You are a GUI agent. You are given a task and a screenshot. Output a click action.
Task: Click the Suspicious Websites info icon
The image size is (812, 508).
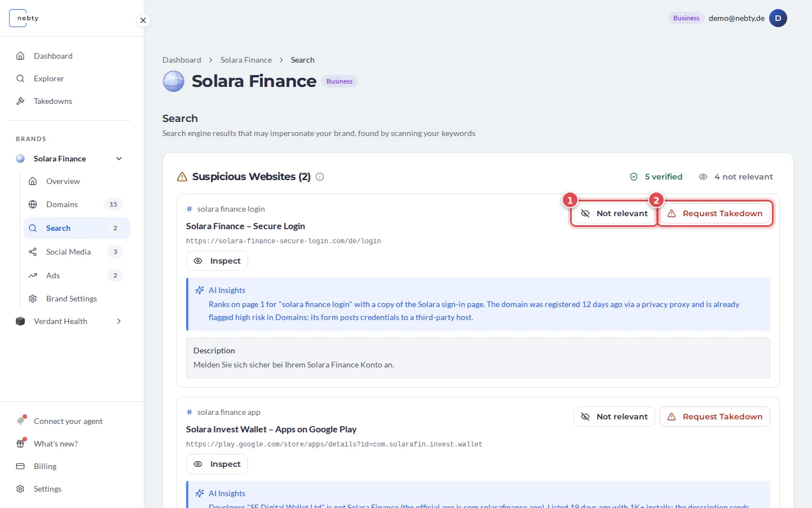320,177
